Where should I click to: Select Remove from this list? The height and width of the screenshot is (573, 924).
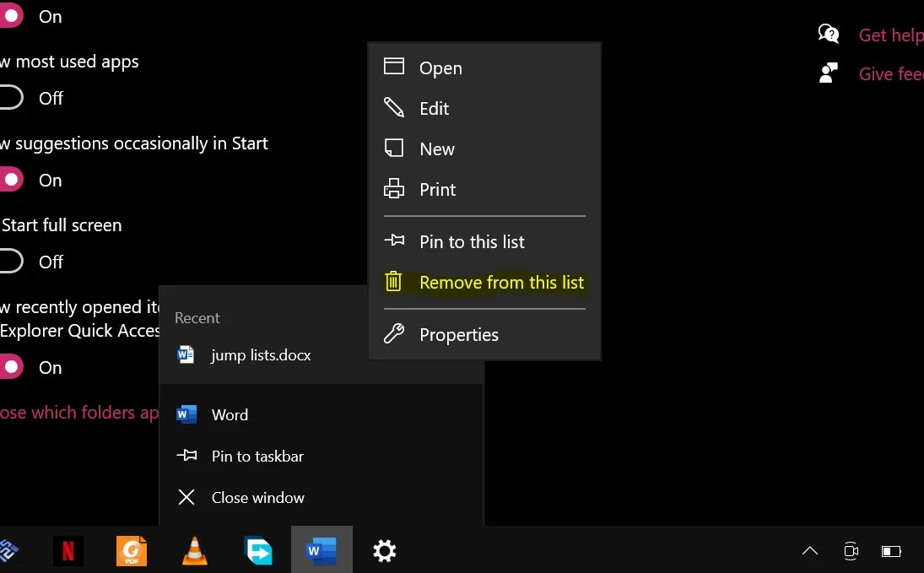501,282
